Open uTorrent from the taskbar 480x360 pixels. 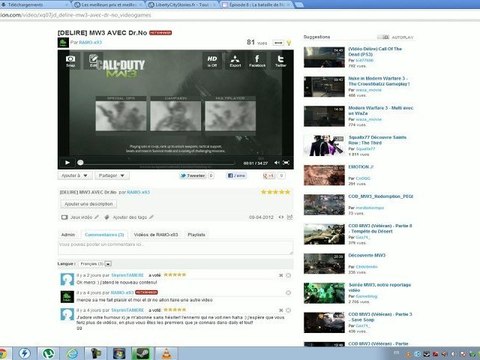[49, 353]
